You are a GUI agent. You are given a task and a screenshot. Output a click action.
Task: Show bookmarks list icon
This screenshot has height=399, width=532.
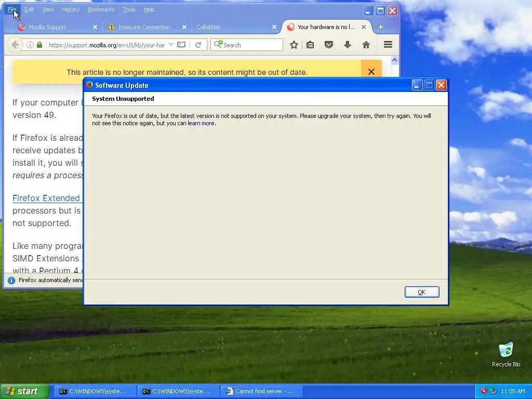(x=310, y=45)
